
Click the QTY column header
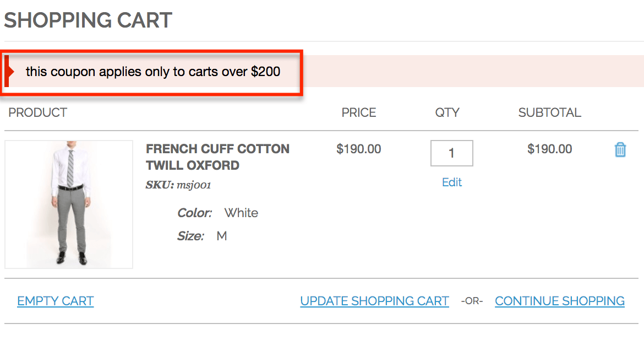tap(447, 112)
